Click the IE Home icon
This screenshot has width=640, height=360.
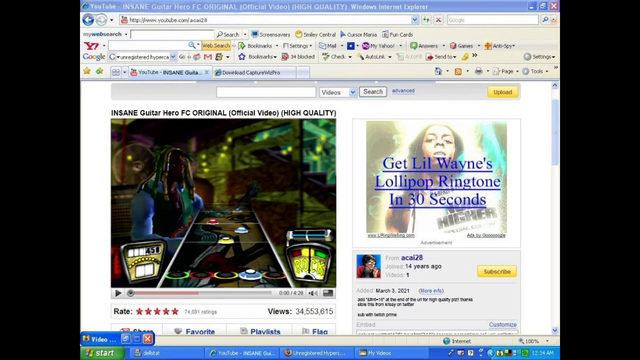tap(438, 71)
